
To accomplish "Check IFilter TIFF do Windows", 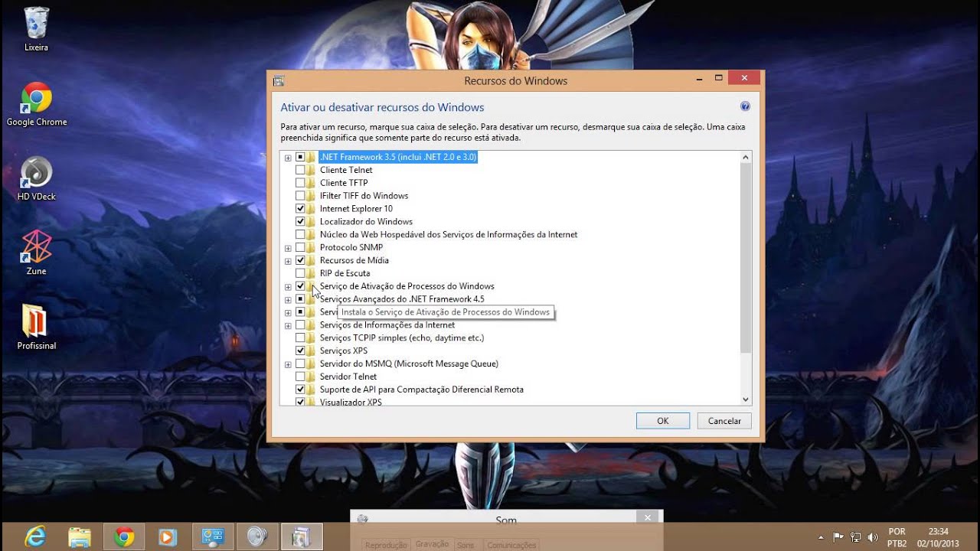I will coord(300,196).
